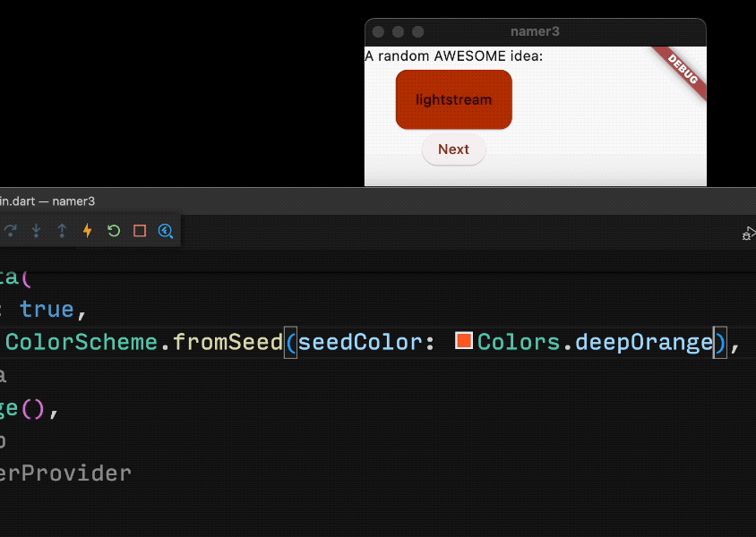Click the lightstream word card
This screenshot has width=756, height=537.
[x=453, y=99]
